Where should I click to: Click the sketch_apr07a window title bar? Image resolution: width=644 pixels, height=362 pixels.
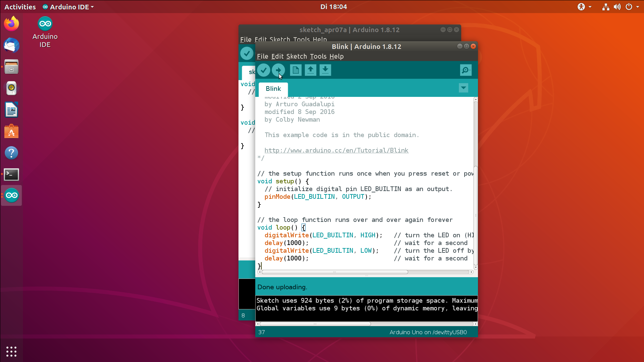[350, 30]
